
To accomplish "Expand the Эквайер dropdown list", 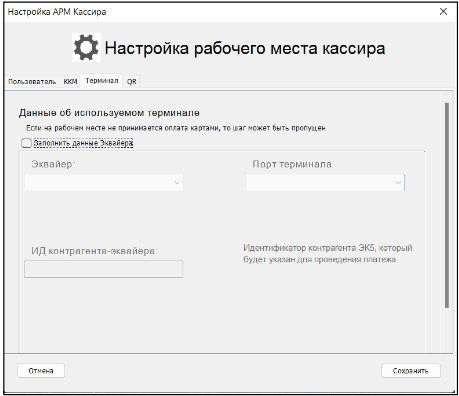I will pos(104,182).
